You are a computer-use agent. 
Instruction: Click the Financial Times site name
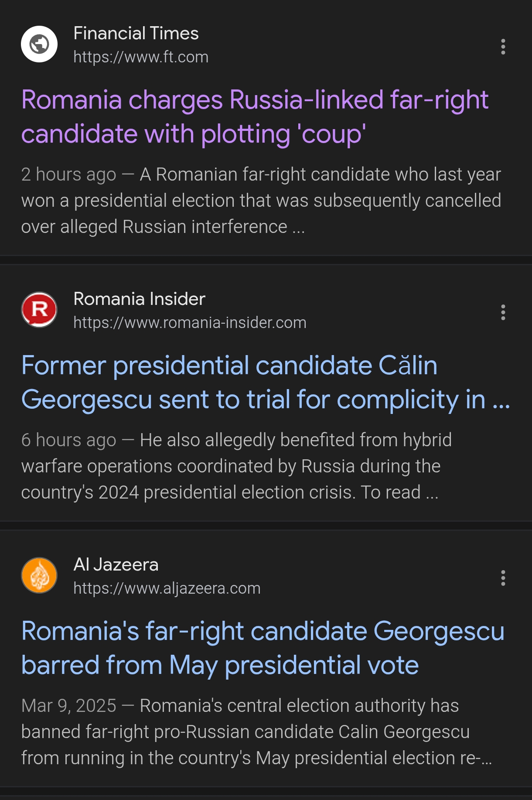(136, 34)
